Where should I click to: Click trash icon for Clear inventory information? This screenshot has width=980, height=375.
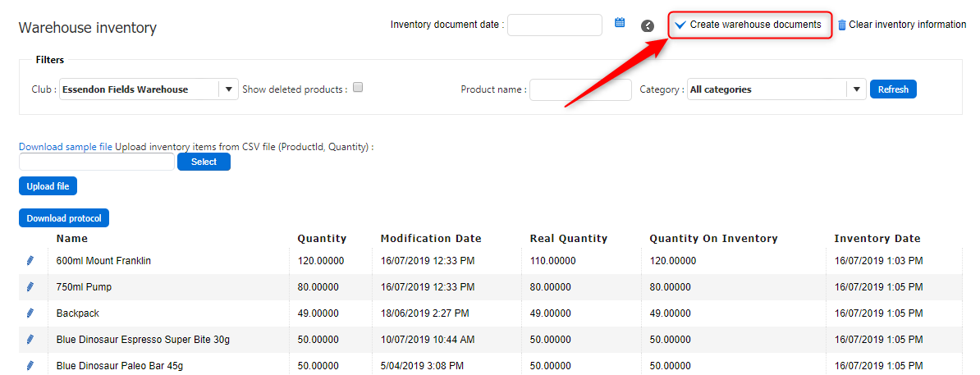point(841,25)
